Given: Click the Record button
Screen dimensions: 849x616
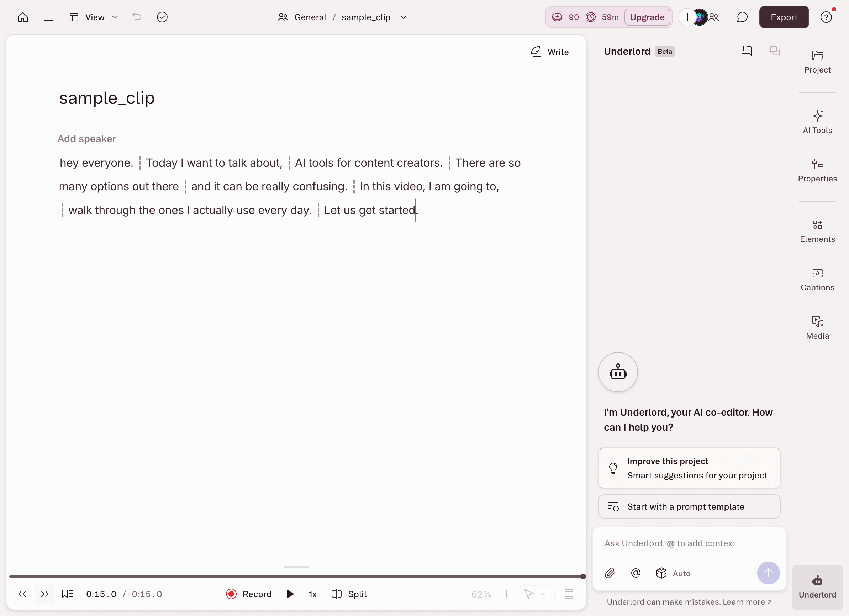Looking at the screenshot, I should click(x=249, y=594).
